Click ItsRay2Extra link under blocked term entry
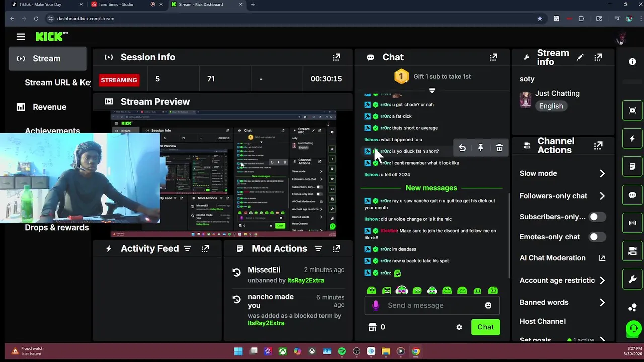The height and width of the screenshot is (362, 644). click(266, 323)
